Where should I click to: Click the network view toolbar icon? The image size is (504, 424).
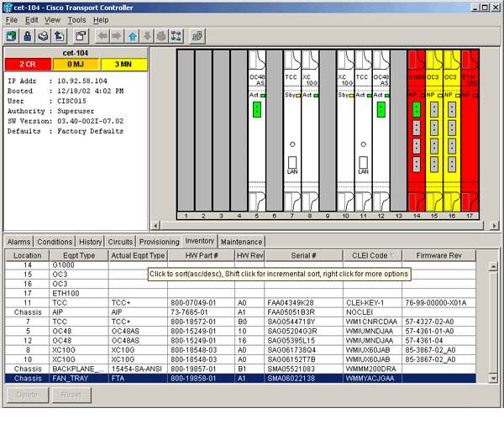pyautogui.click(x=176, y=36)
